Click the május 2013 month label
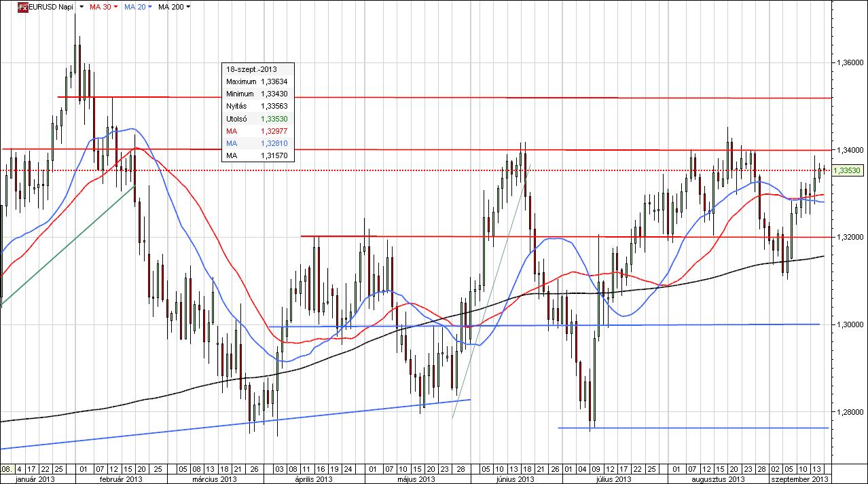 point(415,479)
